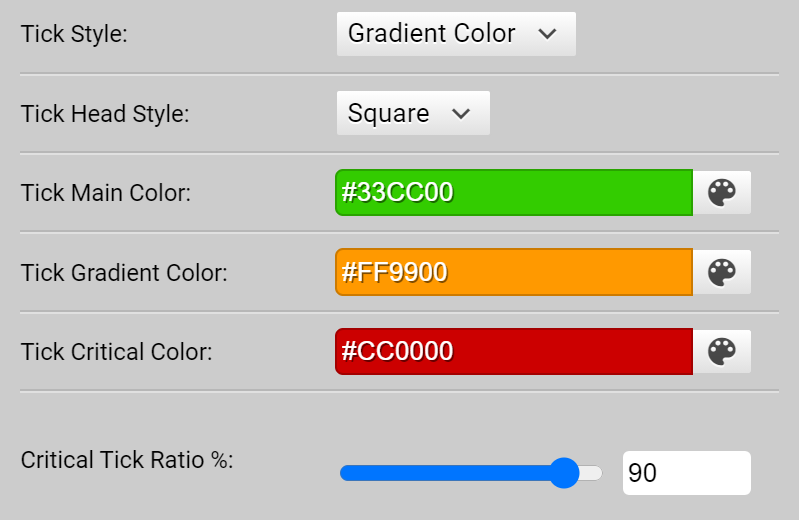The height and width of the screenshot is (520, 799).
Task: Click the orange #FF9900 color field
Action: pos(514,272)
